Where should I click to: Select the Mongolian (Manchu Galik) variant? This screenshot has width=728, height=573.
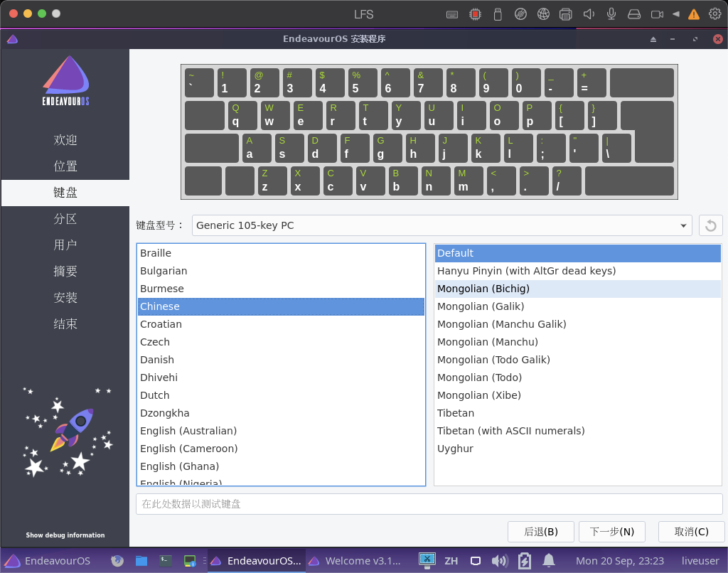click(577, 324)
